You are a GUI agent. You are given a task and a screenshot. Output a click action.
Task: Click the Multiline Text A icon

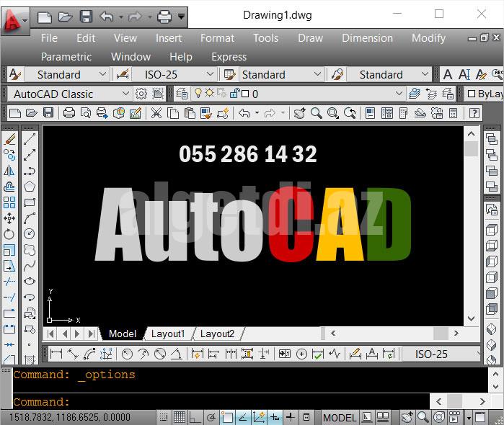[448, 74]
